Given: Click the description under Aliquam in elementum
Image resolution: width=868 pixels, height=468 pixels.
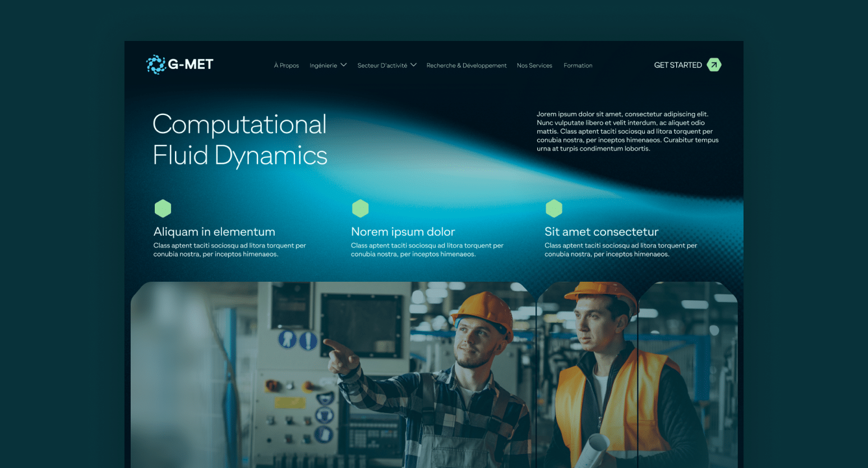Looking at the screenshot, I should [230, 250].
